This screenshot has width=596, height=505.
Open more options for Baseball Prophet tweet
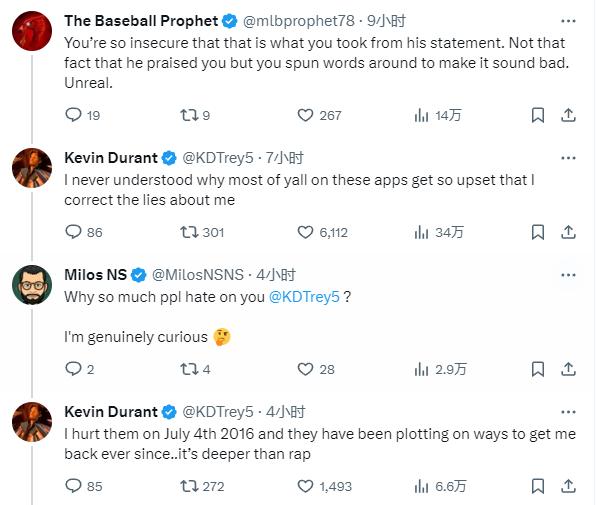coord(568,21)
